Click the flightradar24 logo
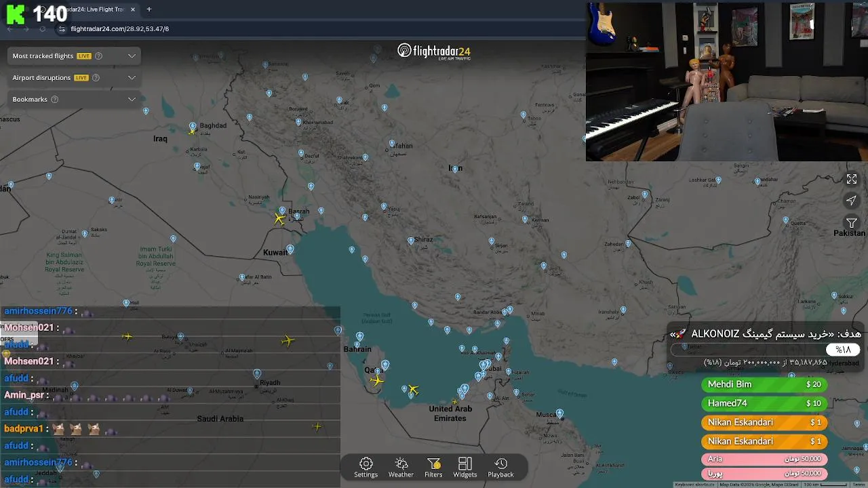Viewport: 868px width, 488px height. tap(434, 52)
